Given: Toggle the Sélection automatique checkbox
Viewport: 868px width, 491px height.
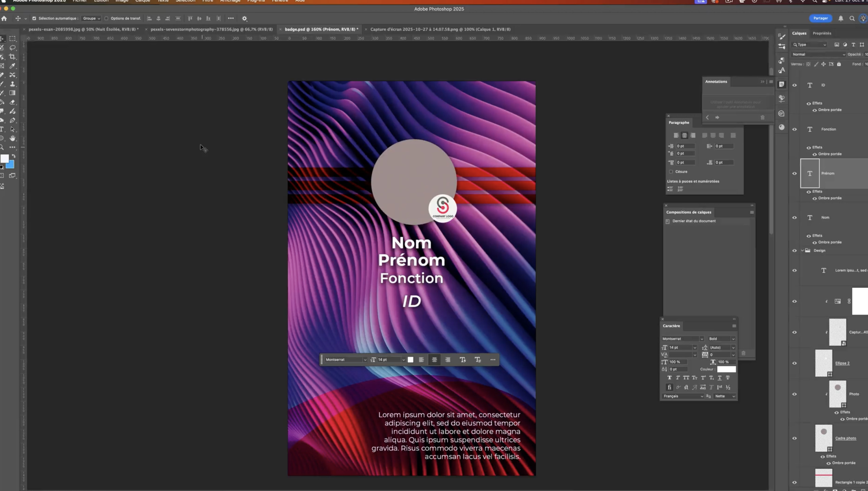Looking at the screenshot, I should (34, 19).
